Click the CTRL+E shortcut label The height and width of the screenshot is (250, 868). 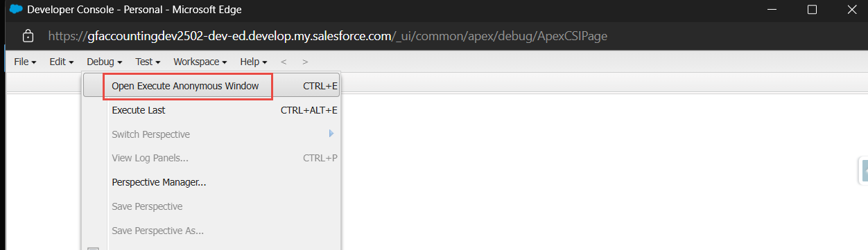(x=320, y=86)
